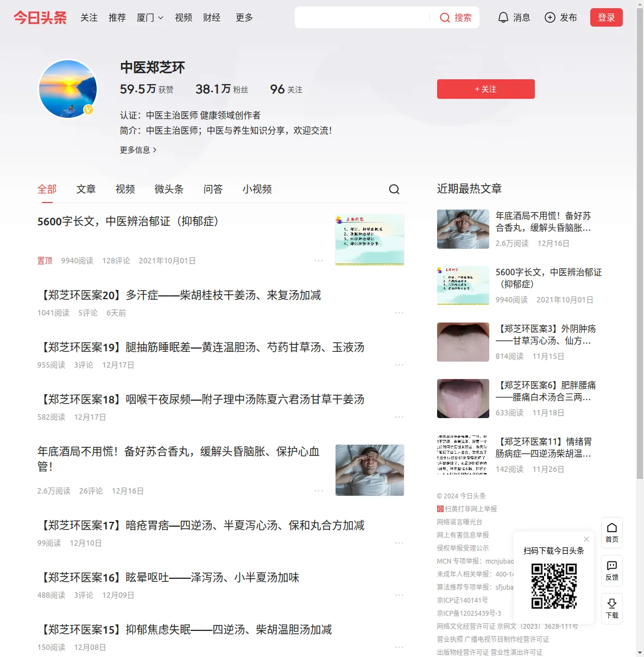Open more options for 郑芝环医案18 post

pyautogui.click(x=399, y=417)
